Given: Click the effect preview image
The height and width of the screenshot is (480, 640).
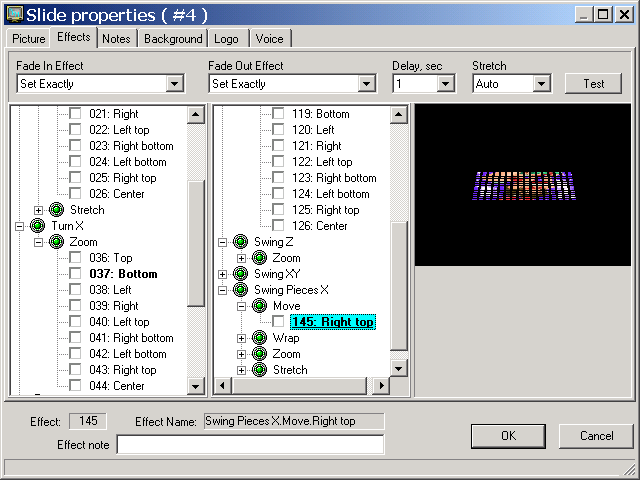Looking at the screenshot, I should click(523, 185).
